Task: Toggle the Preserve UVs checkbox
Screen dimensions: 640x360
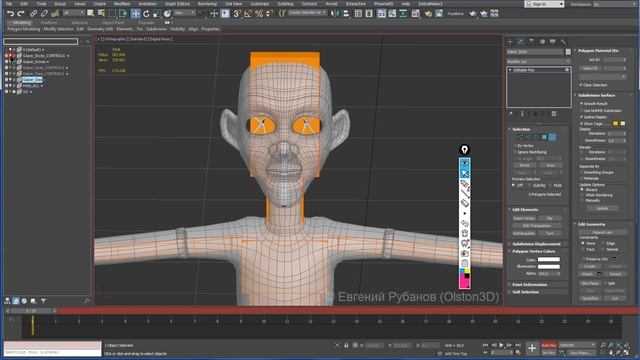Action: (583, 259)
